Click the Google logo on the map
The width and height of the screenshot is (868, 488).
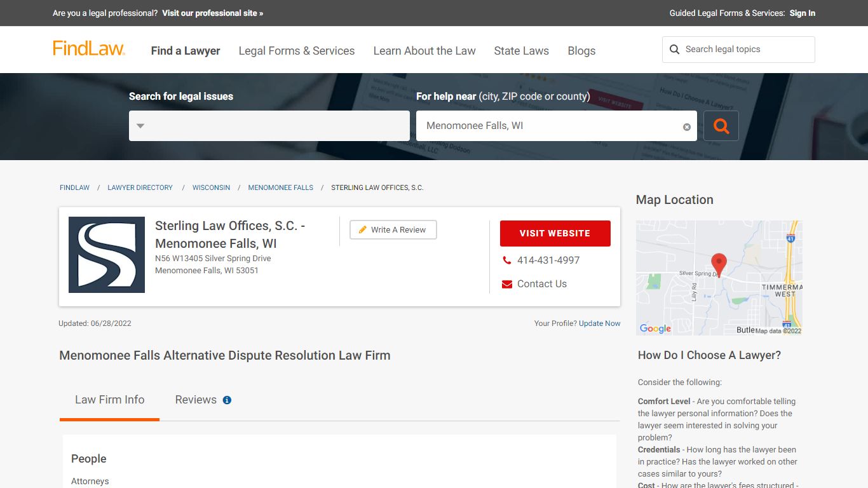pos(655,329)
